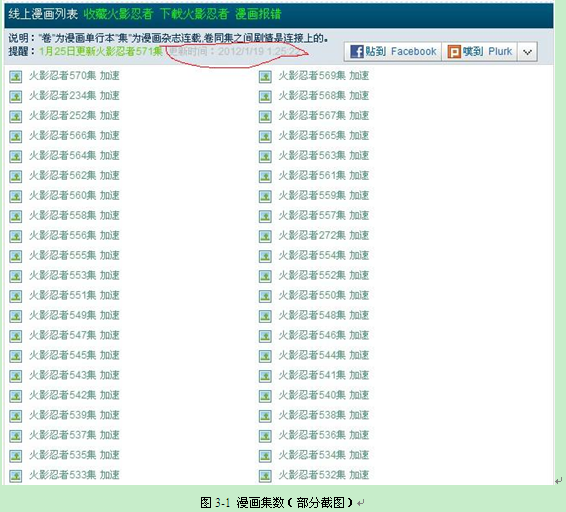Click the image icon beside 火影忍者570集

(16, 77)
